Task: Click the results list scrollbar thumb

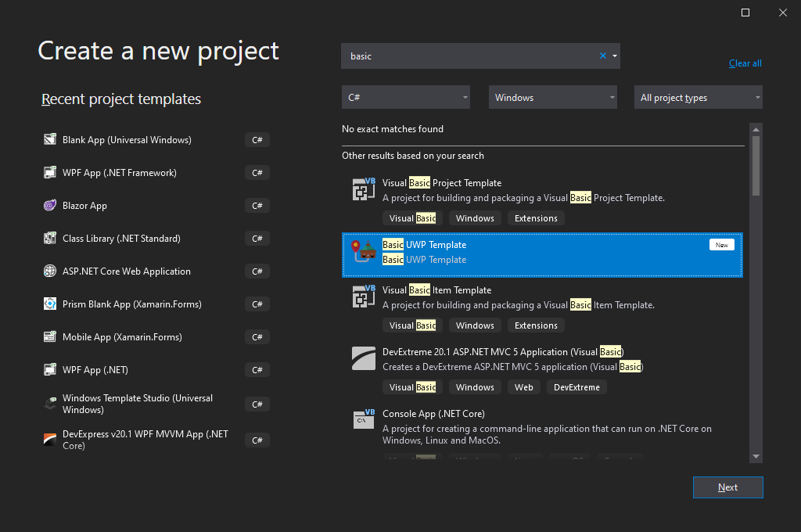Action: 756,166
